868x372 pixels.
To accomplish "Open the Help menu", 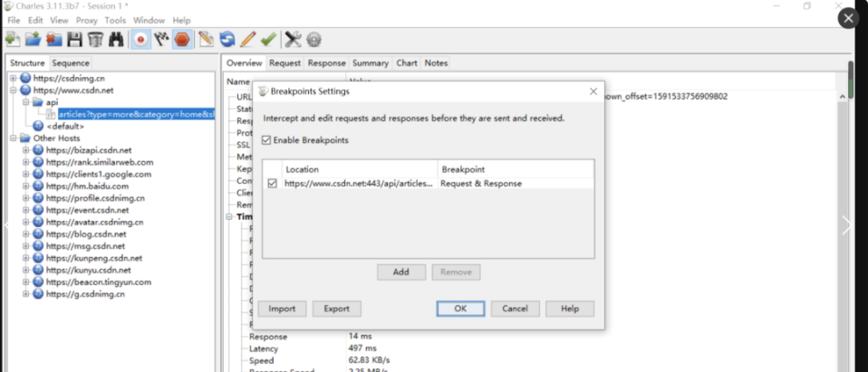I will pyautogui.click(x=181, y=21).
